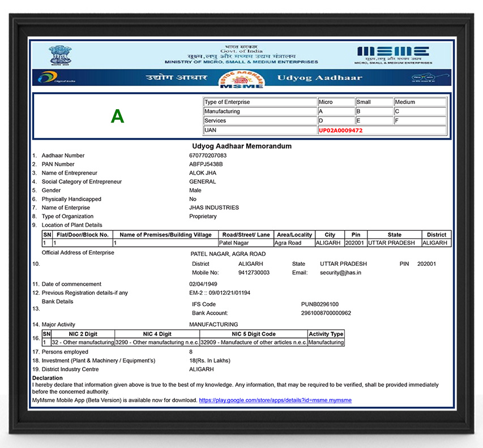Click the Government of India emblem
Image resolution: width=483 pixels, height=448 pixels.
click(57, 54)
